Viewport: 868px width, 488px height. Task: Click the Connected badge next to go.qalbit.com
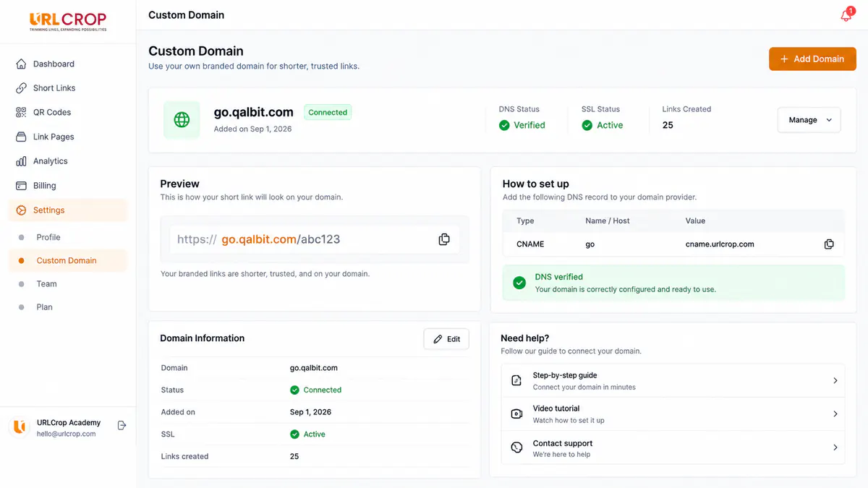[328, 112]
